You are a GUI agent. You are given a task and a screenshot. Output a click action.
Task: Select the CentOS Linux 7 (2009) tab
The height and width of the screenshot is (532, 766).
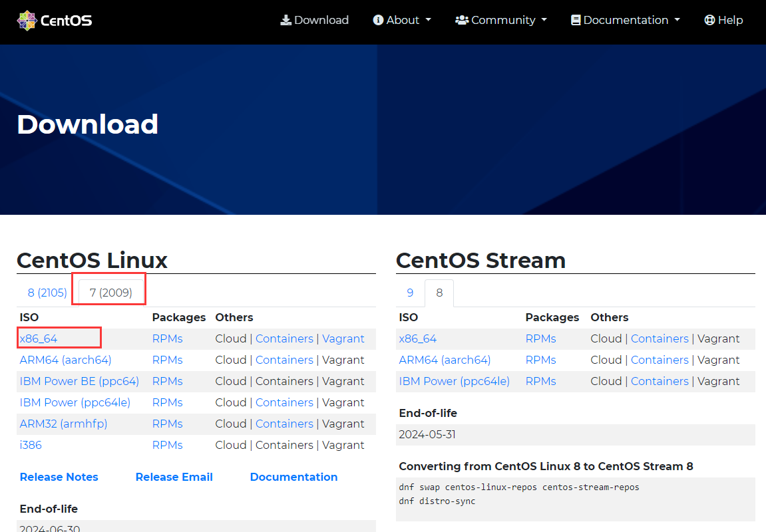click(111, 293)
